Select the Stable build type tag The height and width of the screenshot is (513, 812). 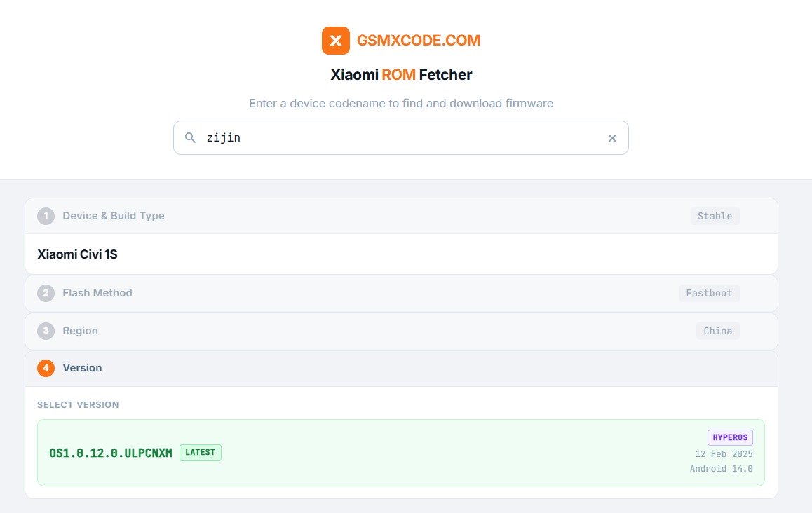click(x=715, y=216)
